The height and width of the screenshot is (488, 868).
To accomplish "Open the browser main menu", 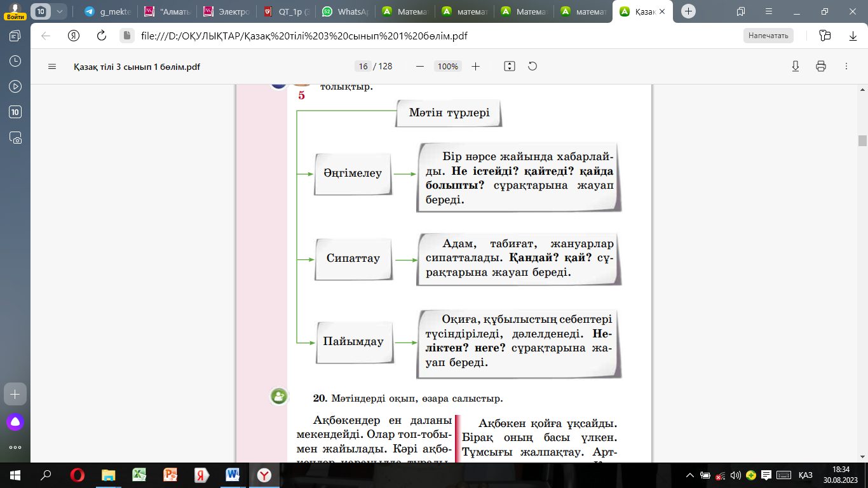I will [768, 11].
